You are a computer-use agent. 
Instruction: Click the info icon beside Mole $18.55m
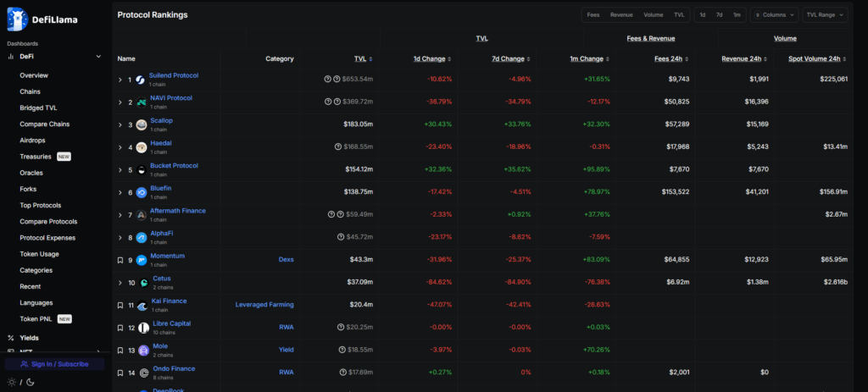click(341, 350)
